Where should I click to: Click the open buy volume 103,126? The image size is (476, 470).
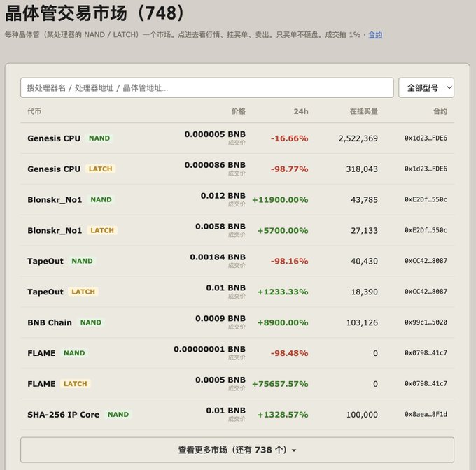(x=362, y=322)
